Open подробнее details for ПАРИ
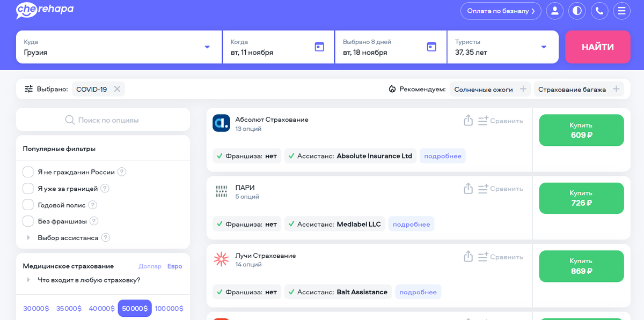 (x=411, y=224)
